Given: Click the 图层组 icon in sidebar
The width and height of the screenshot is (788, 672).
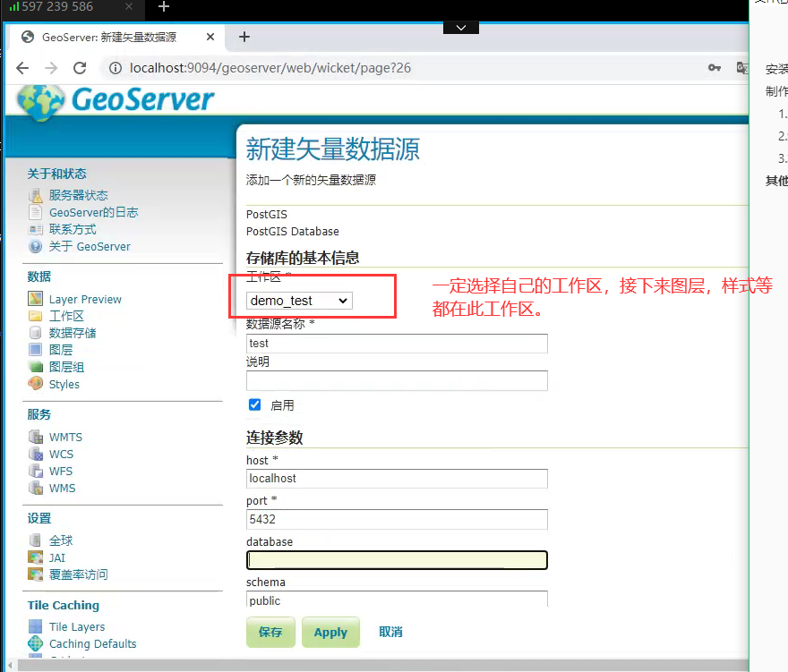Looking at the screenshot, I should 35,367.
